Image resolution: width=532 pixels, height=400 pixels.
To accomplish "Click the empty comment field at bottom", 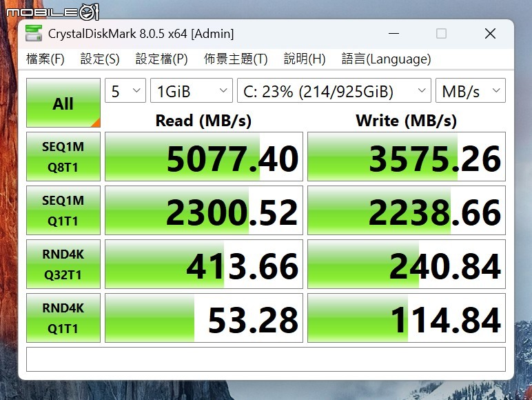I will point(266,359).
